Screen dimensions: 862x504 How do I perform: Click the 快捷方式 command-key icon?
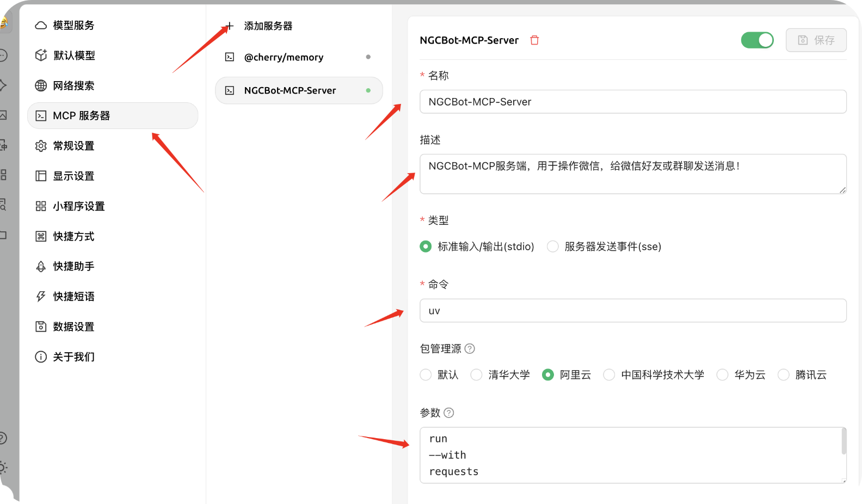coord(41,236)
